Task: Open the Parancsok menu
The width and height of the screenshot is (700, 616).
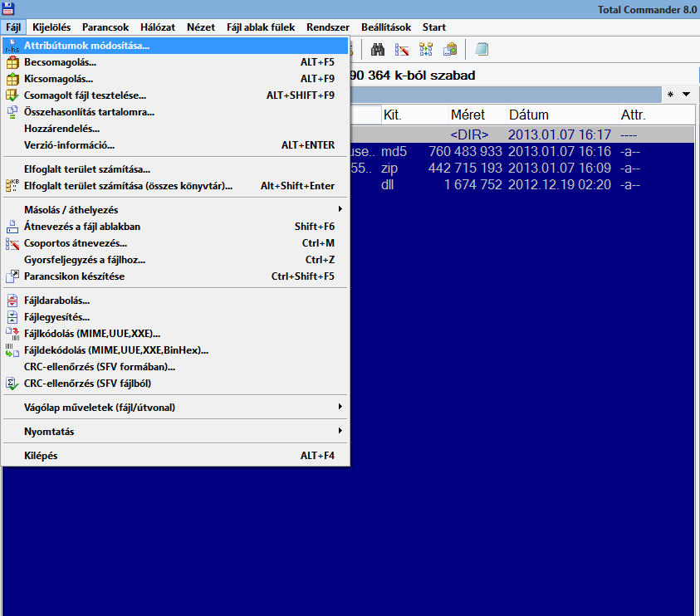Action: tap(105, 27)
